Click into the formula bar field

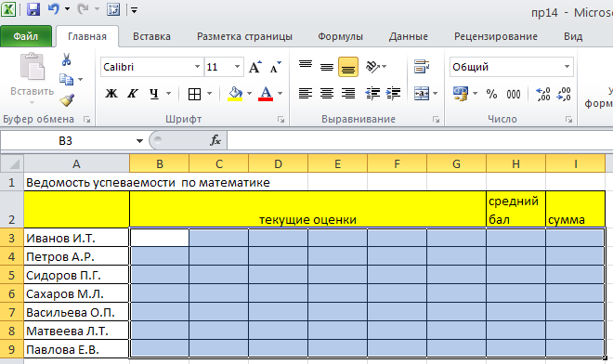click(x=420, y=141)
